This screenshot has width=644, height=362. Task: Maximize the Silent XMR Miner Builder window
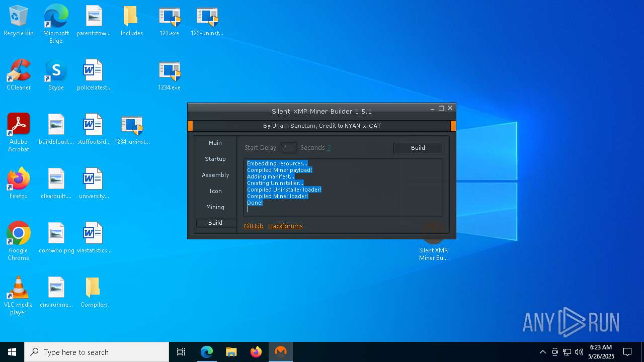441,108
